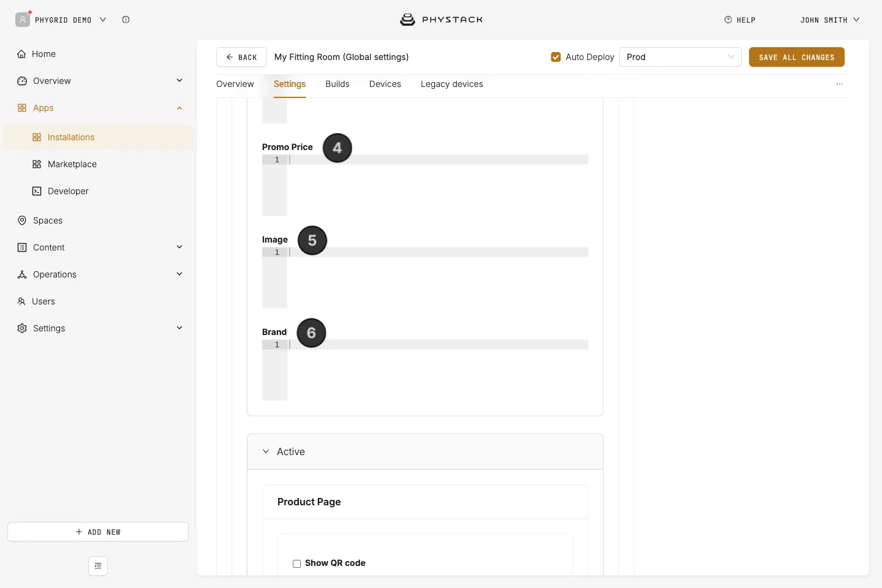Collapse the Apps sidebar chevron

tap(179, 108)
